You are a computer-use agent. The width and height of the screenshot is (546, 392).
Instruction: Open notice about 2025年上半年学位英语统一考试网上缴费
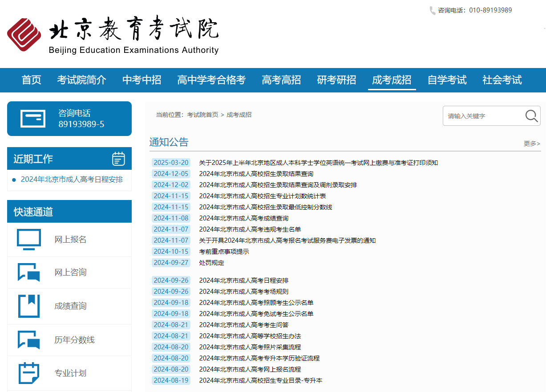pyautogui.click(x=319, y=163)
